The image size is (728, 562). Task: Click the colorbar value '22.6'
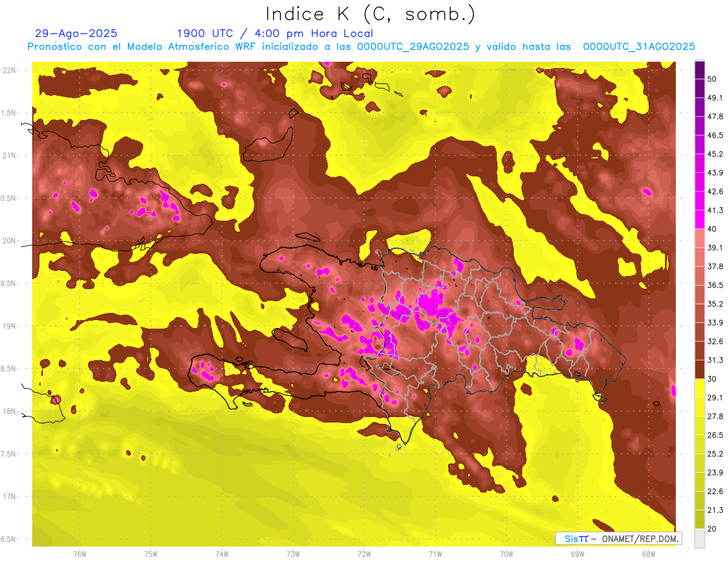pyautogui.click(x=715, y=492)
